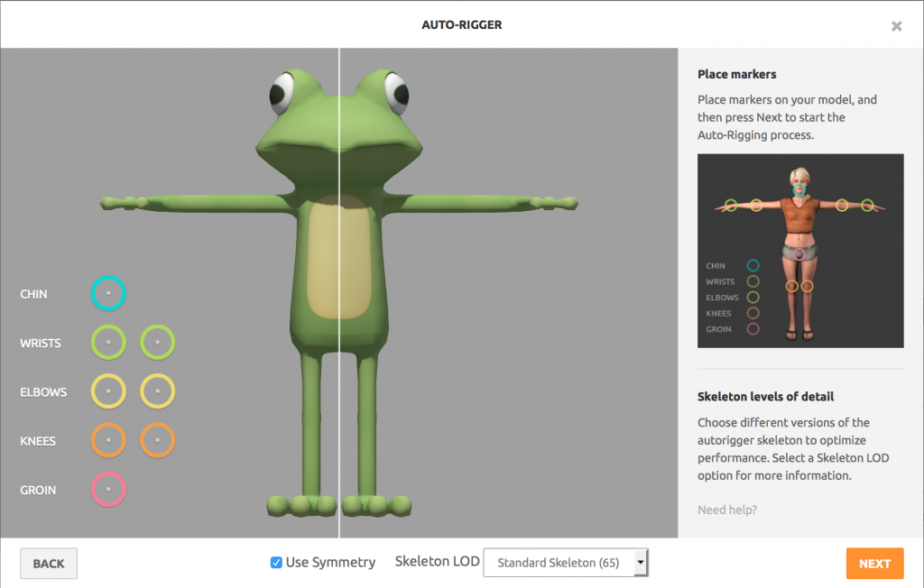Select the pink Groin marker circle
This screenshot has height=588, width=924.
pyautogui.click(x=108, y=490)
